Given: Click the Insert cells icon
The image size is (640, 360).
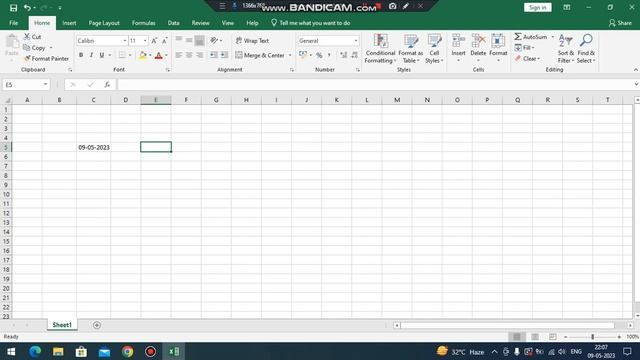Looking at the screenshot, I should (458, 41).
